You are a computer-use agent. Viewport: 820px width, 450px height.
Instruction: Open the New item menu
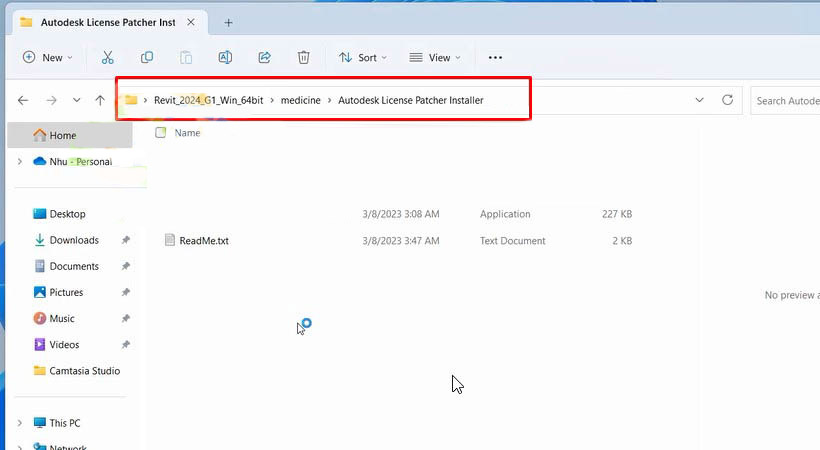[47, 58]
